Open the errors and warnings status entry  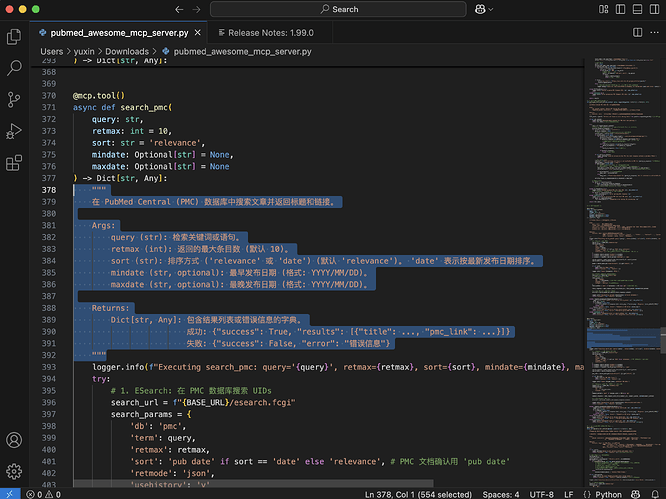[43, 494]
